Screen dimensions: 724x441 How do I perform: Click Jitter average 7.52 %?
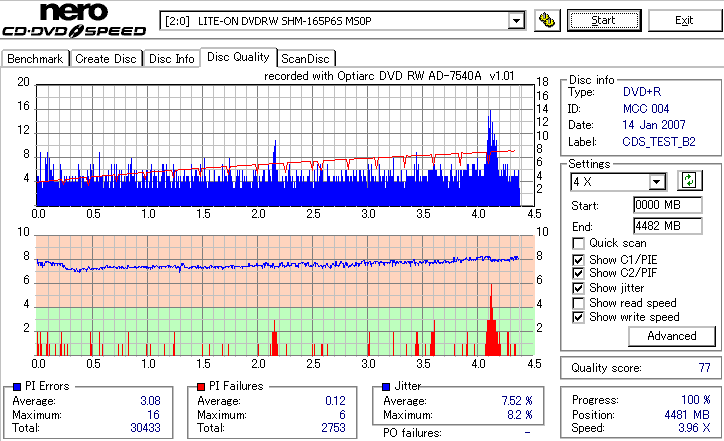(x=517, y=401)
